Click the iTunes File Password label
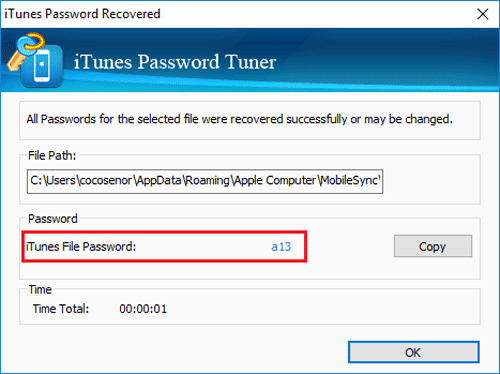 (81, 247)
